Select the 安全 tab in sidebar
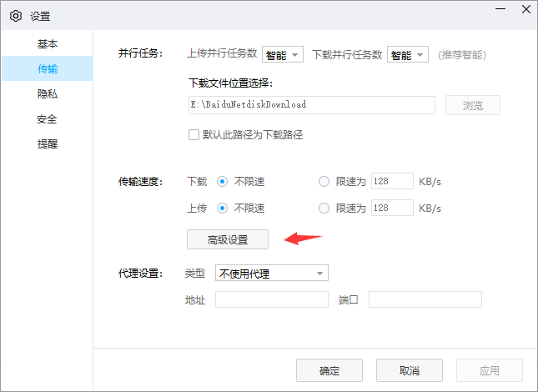The width and height of the screenshot is (538, 392). [x=48, y=118]
